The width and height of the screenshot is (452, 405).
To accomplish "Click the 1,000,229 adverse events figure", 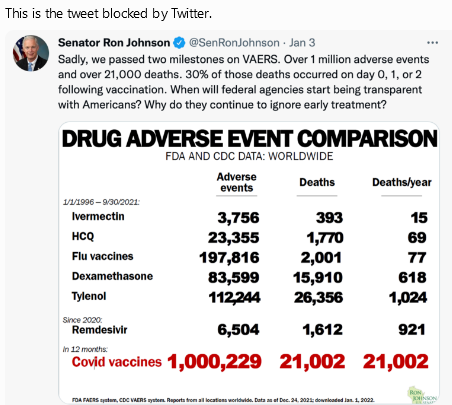I will coord(214,362).
